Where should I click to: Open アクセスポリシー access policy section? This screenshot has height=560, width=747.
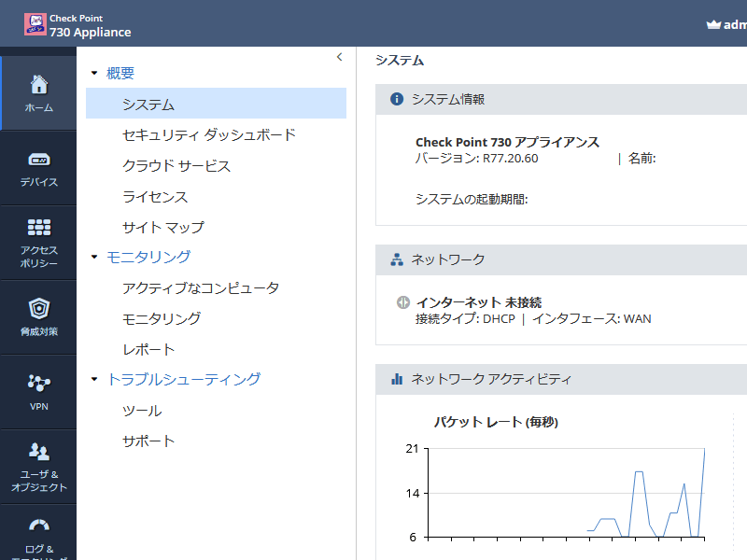pos(39,243)
